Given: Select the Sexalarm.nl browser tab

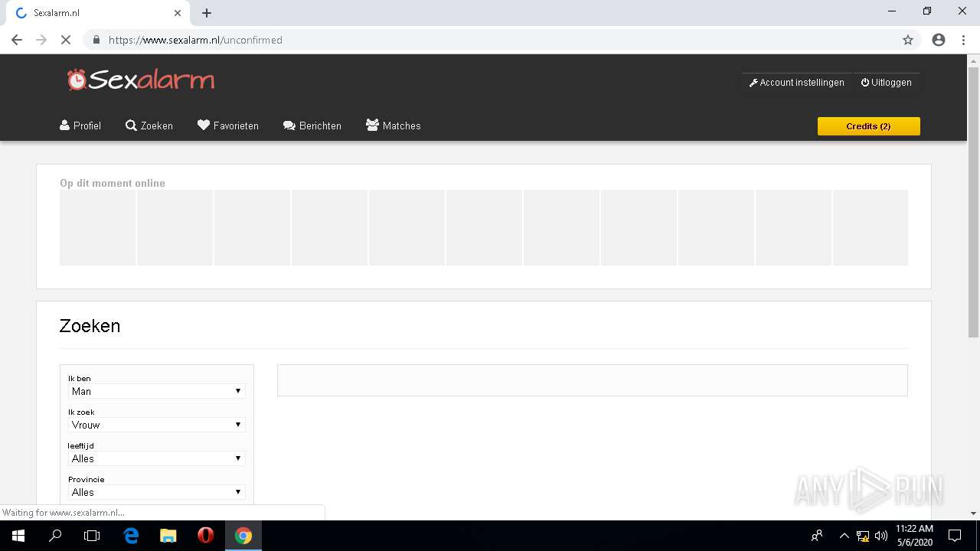Looking at the screenshot, I should click(x=97, y=13).
